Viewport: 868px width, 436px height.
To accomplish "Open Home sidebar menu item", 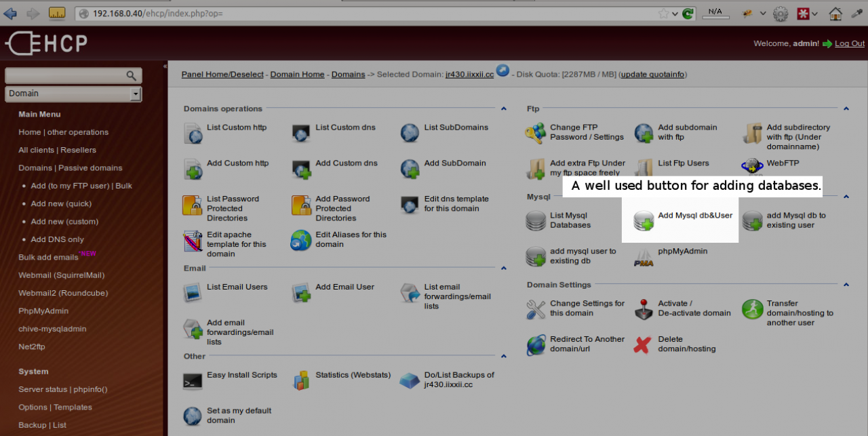I will click(30, 132).
